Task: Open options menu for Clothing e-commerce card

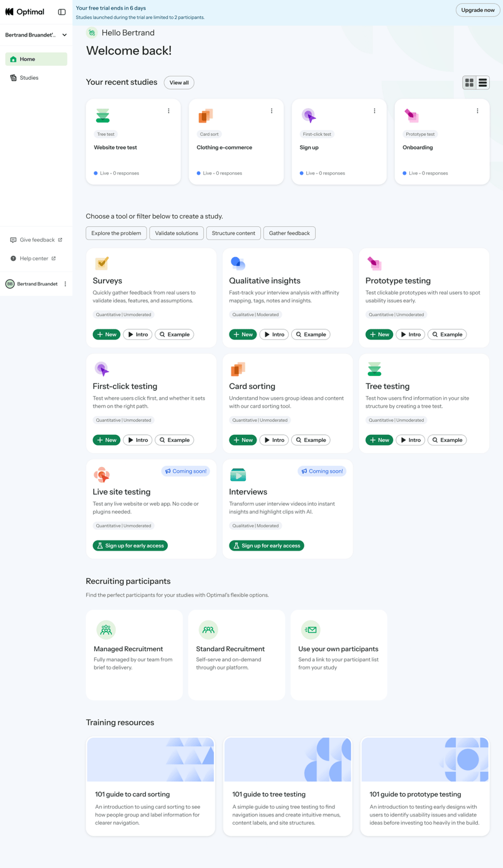Action: point(272,111)
